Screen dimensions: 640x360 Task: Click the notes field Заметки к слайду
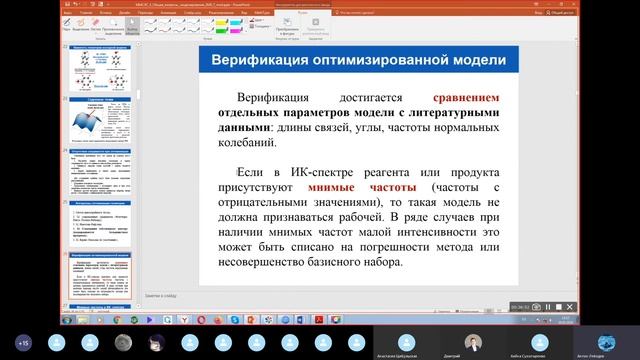coord(160,296)
